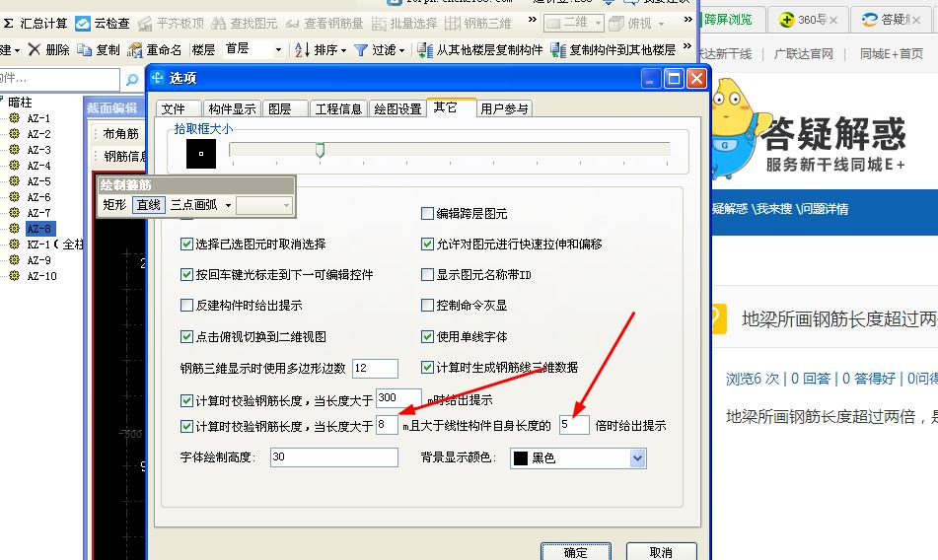Toggle 计算时生成钢筋线三维数据 checkbox

tap(427, 367)
